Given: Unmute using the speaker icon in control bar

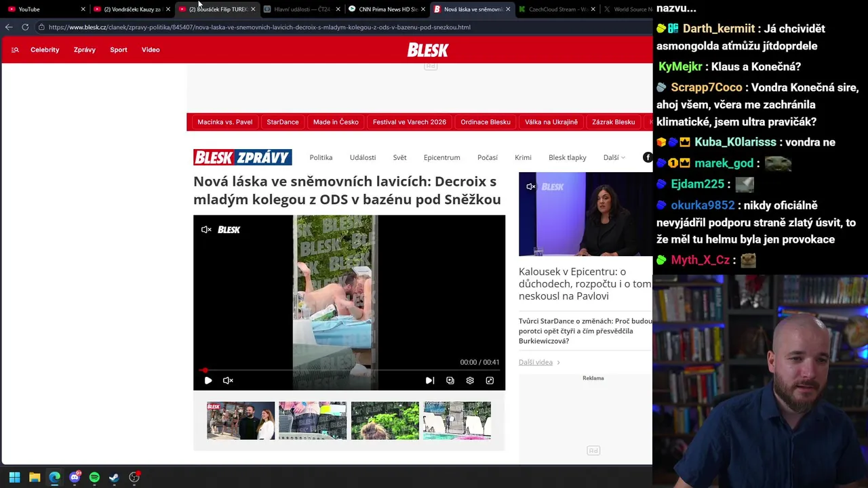Looking at the screenshot, I should pyautogui.click(x=228, y=380).
